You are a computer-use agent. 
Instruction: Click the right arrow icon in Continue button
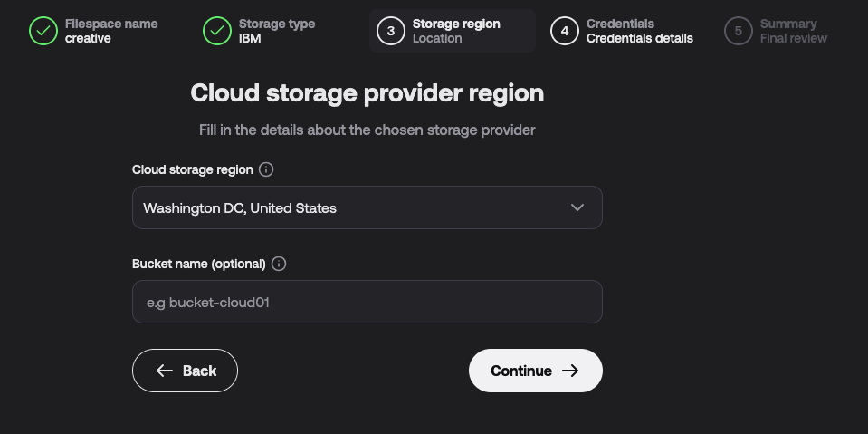(570, 371)
